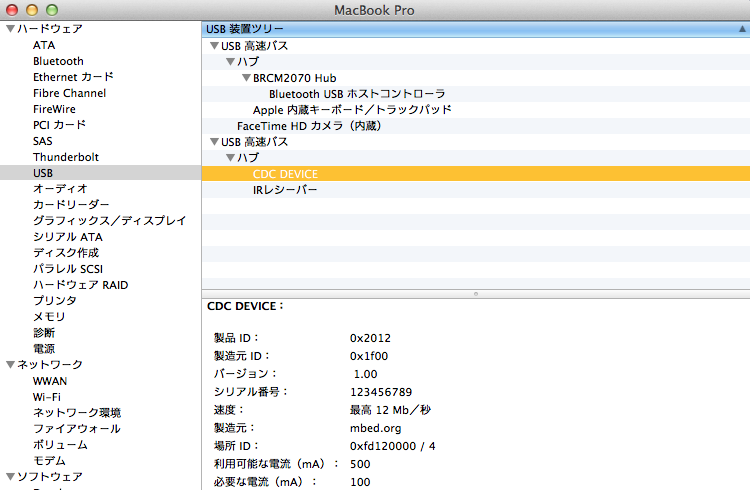Collapse the BRCM2070 Hub disclosure triangle

[x=245, y=78]
